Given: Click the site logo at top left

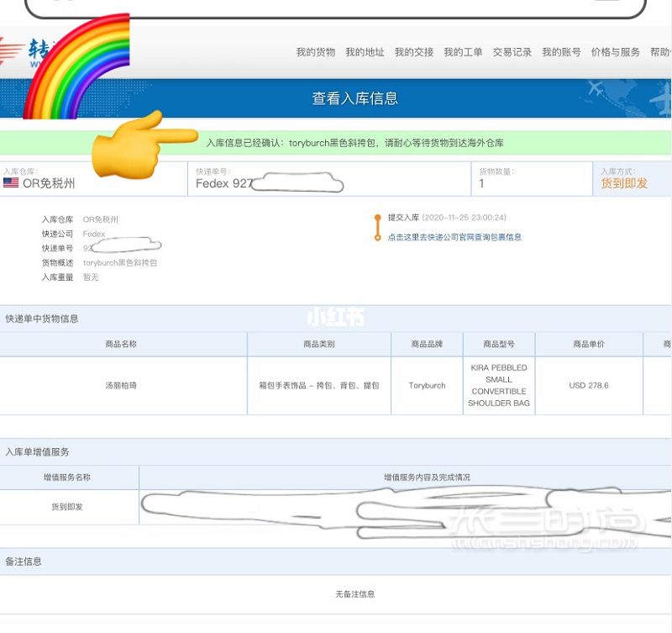Looking at the screenshot, I should [26, 52].
